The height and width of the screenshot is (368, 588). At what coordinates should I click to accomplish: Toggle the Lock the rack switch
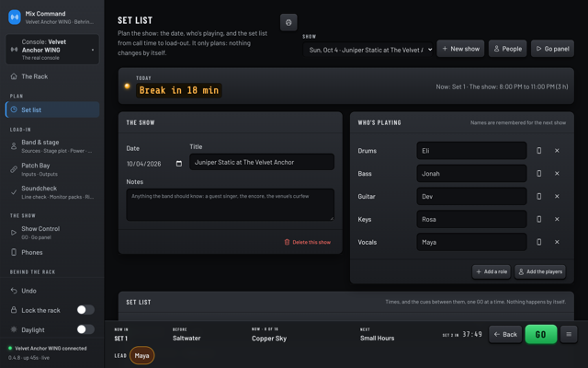pos(85,310)
